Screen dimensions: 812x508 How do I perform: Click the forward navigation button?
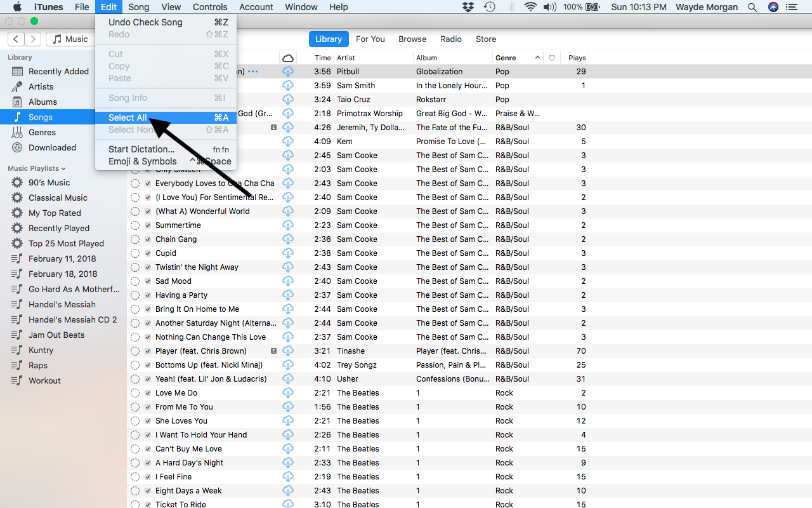click(33, 39)
